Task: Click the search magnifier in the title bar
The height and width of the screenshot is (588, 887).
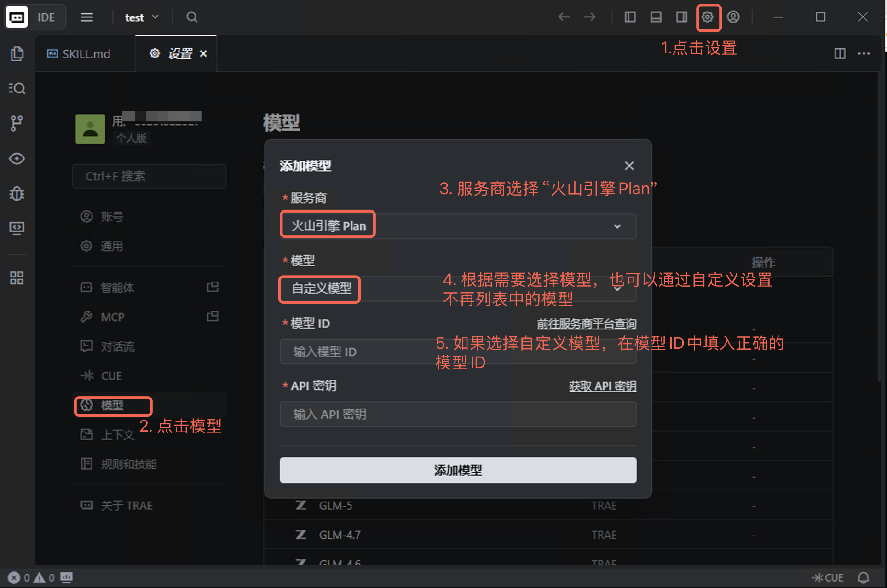Action: 192,17
